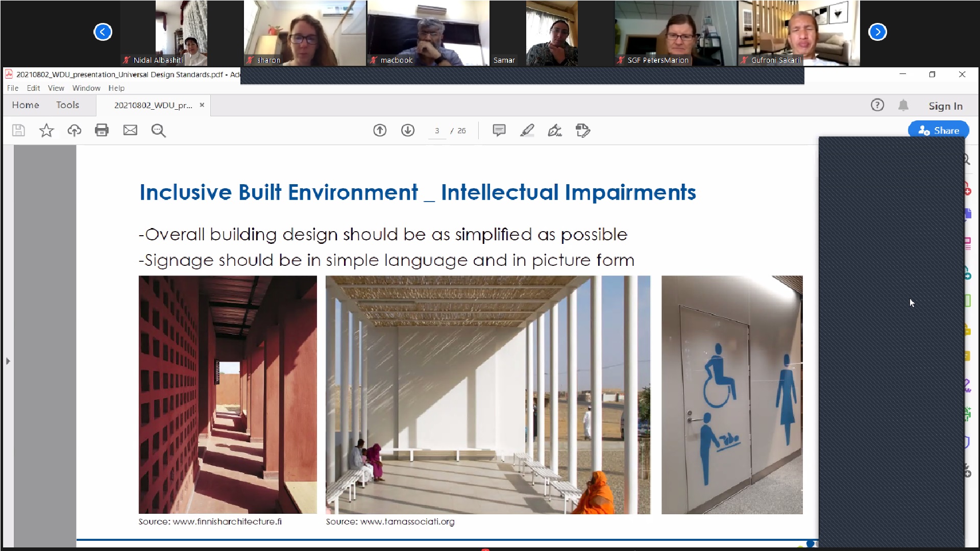Screen dimensions: 980x551
Task: Select the 20210802_WDU_pr document tab
Action: coord(153,105)
